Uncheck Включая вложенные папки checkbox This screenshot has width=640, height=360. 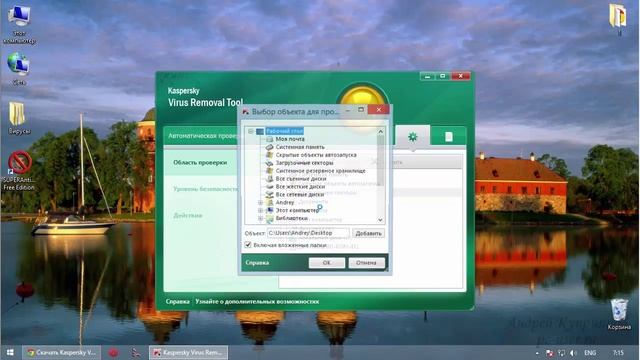pyautogui.click(x=248, y=245)
